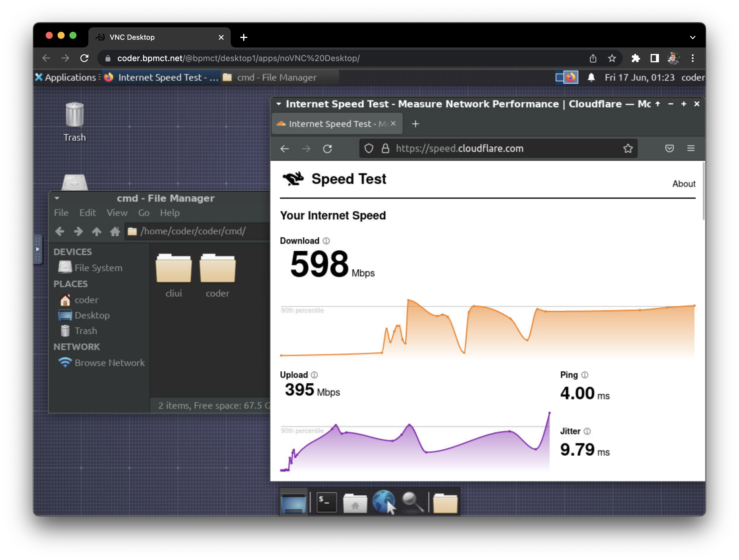The height and width of the screenshot is (560, 739).
Task: Open the File Manager window menu arrow
Action: tap(57, 198)
